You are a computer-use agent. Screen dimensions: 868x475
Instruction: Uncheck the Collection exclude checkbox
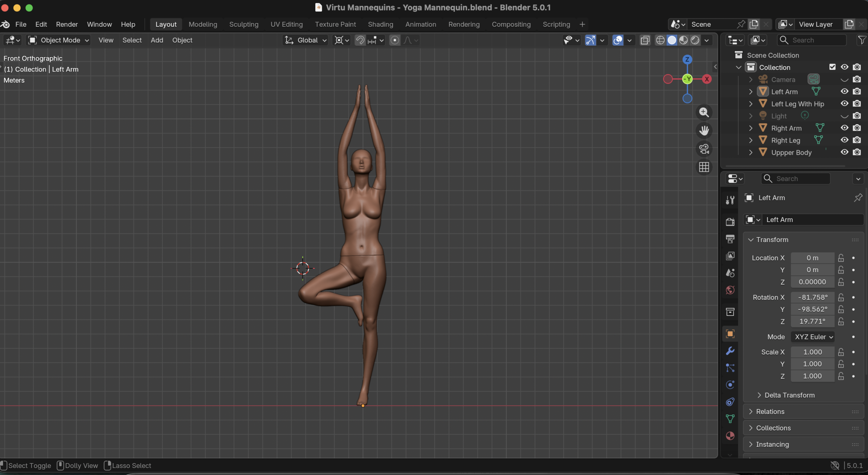coord(832,67)
